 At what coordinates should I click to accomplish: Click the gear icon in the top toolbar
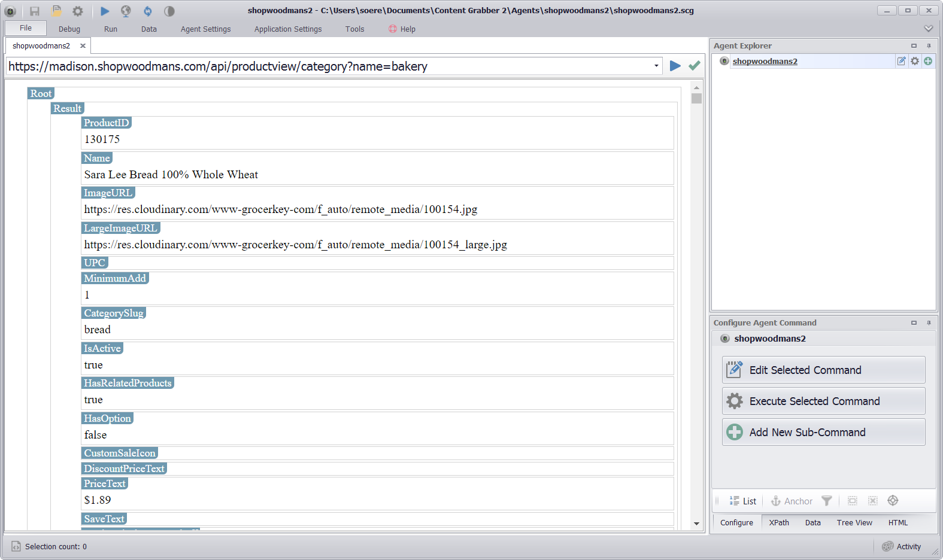tap(78, 11)
